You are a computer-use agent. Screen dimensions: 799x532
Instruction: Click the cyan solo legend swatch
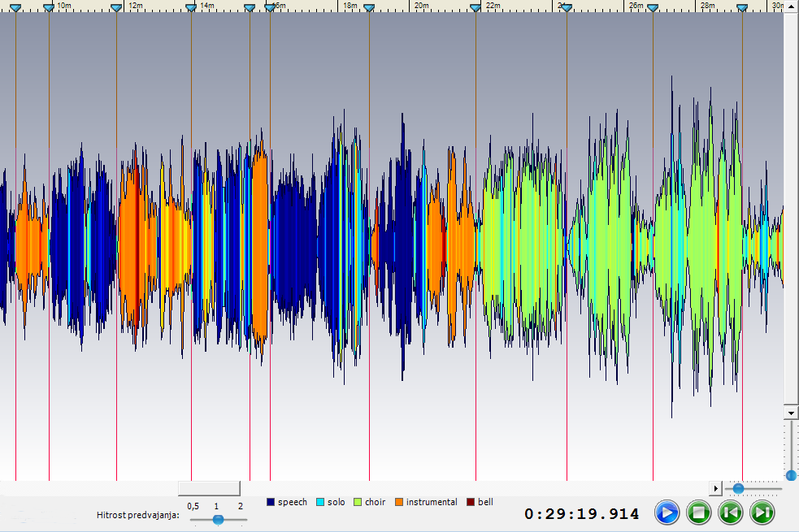[320, 502]
